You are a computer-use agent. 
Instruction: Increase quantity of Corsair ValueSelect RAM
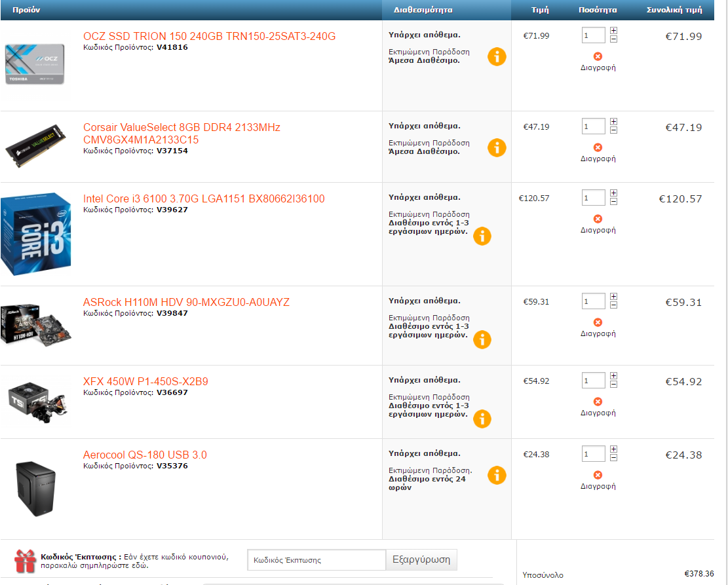(613, 121)
